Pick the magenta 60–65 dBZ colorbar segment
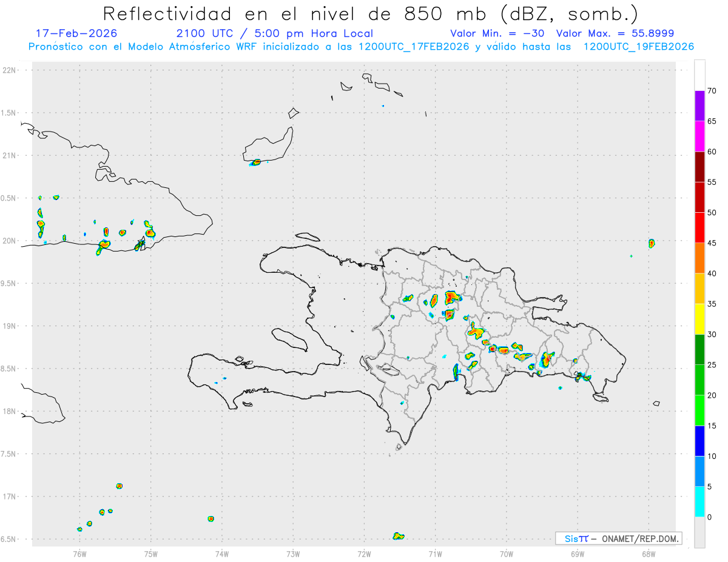The image size is (728, 562). click(699, 136)
